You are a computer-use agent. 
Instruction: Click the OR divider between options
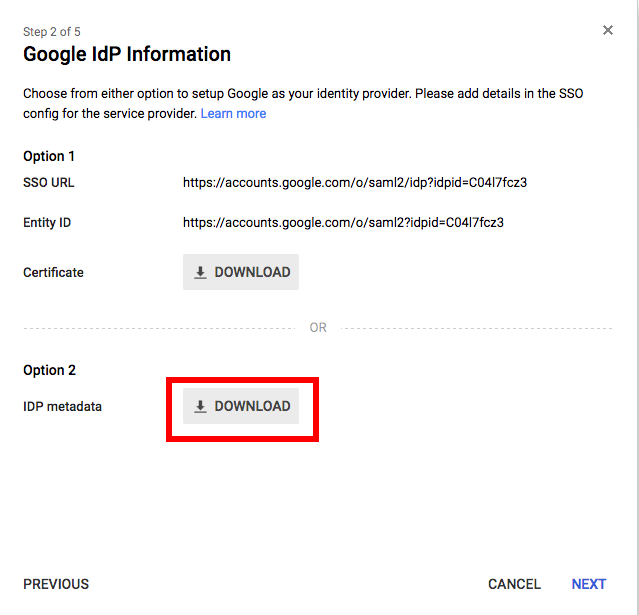pos(318,328)
